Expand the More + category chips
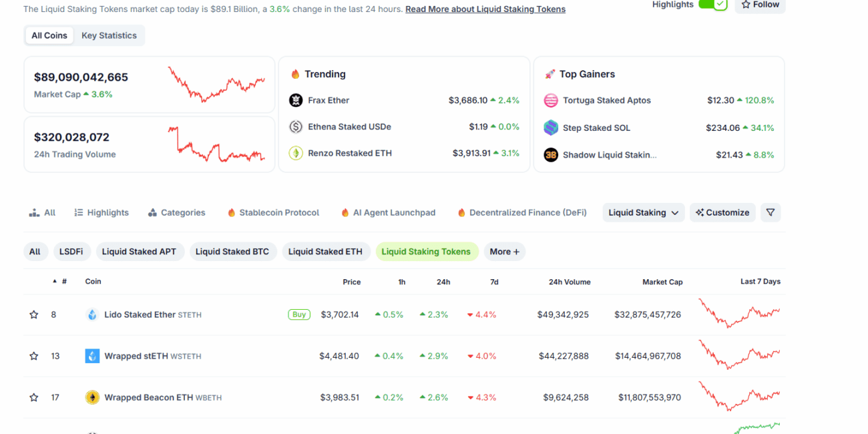The image size is (868, 434). coord(505,252)
